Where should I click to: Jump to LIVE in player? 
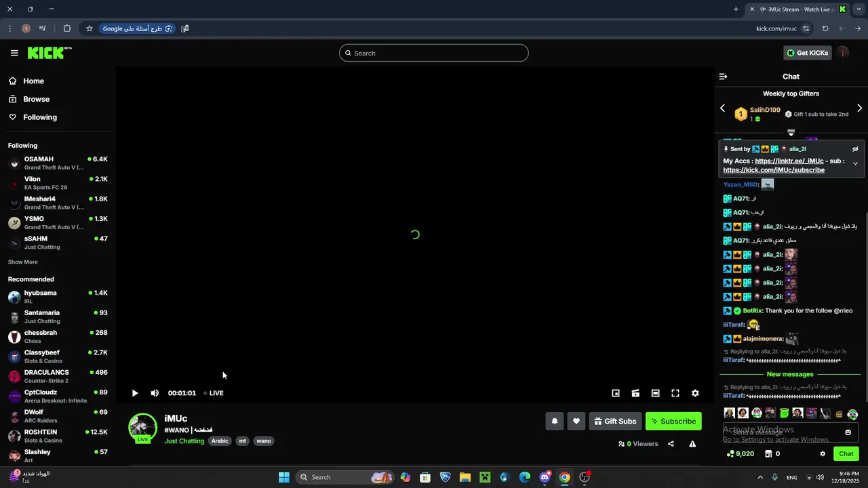214,393
